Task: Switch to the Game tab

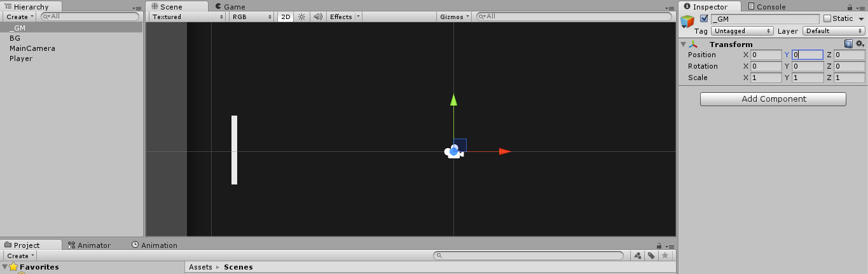Action: (x=230, y=6)
